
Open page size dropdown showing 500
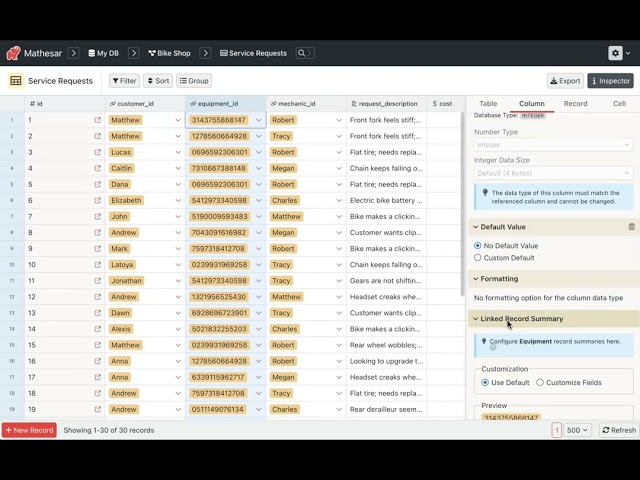click(x=577, y=430)
